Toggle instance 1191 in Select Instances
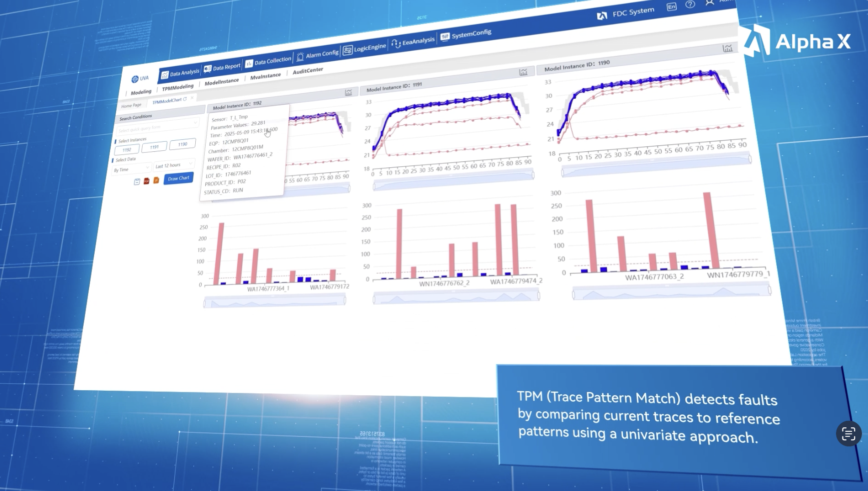Screen dimensions: 868x491 click(x=155, y=147)
